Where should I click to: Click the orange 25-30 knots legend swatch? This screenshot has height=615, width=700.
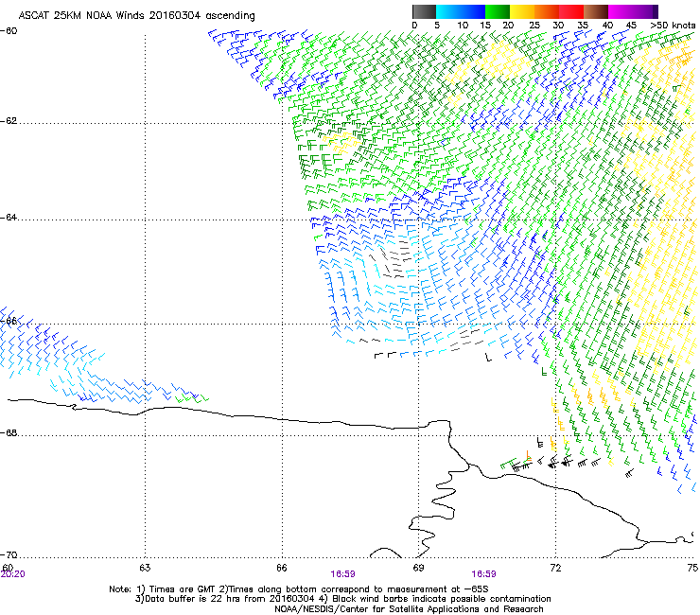pyautogui.click(x=547, y=11)
